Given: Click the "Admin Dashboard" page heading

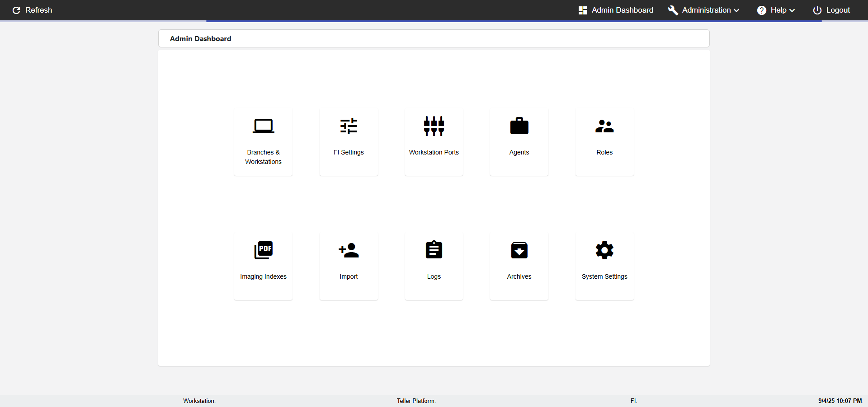Looking at the screenshot, I should tap(200, 38).
